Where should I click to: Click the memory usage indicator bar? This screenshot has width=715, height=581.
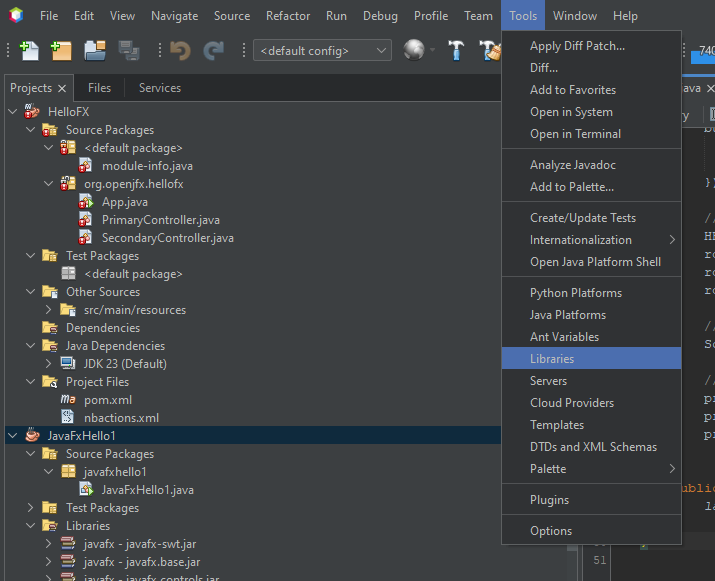coord(703,51)
